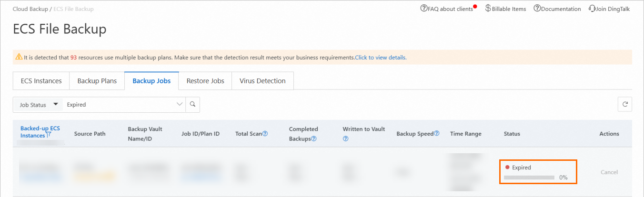Click the help icon beside Total Scan

[x=265, y=134]
